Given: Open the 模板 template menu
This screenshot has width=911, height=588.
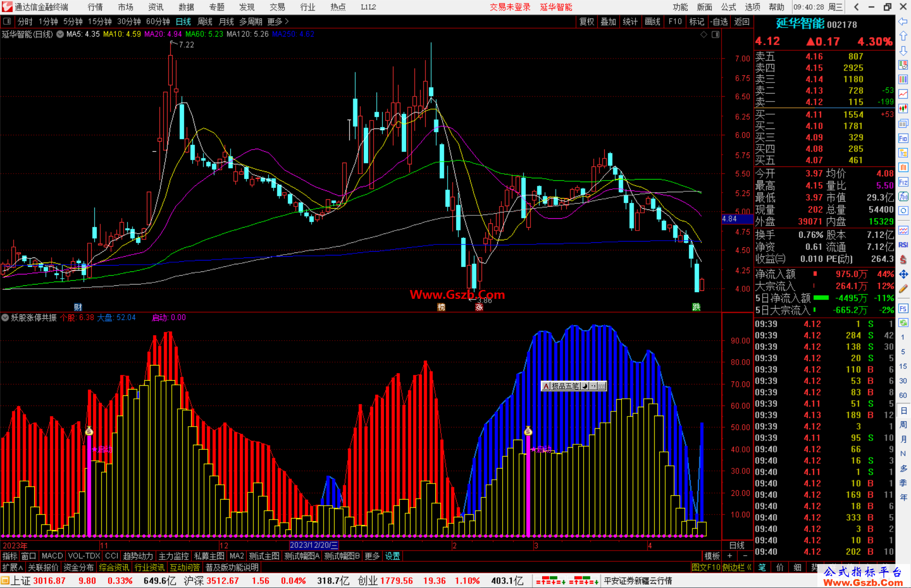Looking at the screenshot, I should (x=712, y=556).
